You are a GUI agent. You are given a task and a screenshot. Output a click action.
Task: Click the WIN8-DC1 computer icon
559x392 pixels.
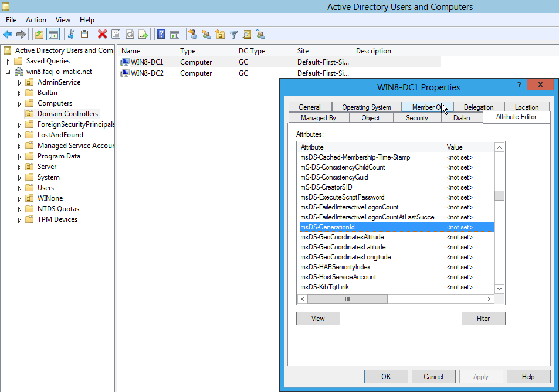[x=125, y=62]
